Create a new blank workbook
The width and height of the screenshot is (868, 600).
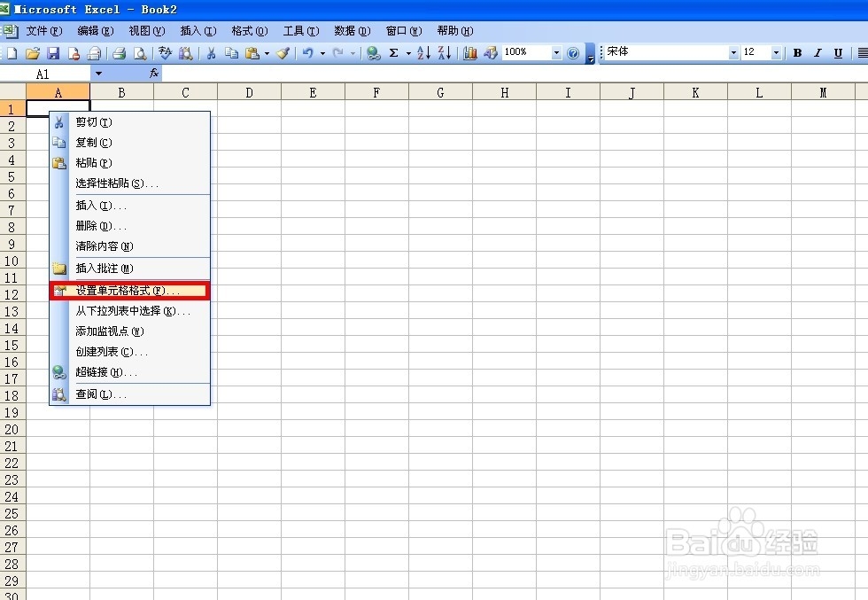point(12,53)
